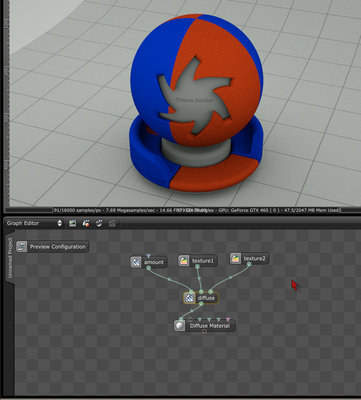Select the Preview Configuration node label

[x=58, y=247]
